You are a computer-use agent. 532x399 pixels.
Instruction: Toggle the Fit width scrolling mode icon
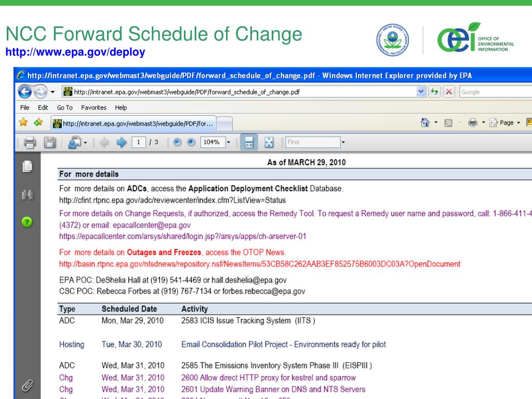click(x=249, y=142)
